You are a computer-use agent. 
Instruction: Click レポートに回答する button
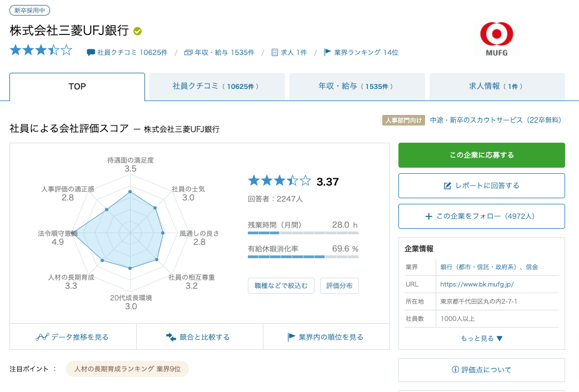[x=482, y=185]
